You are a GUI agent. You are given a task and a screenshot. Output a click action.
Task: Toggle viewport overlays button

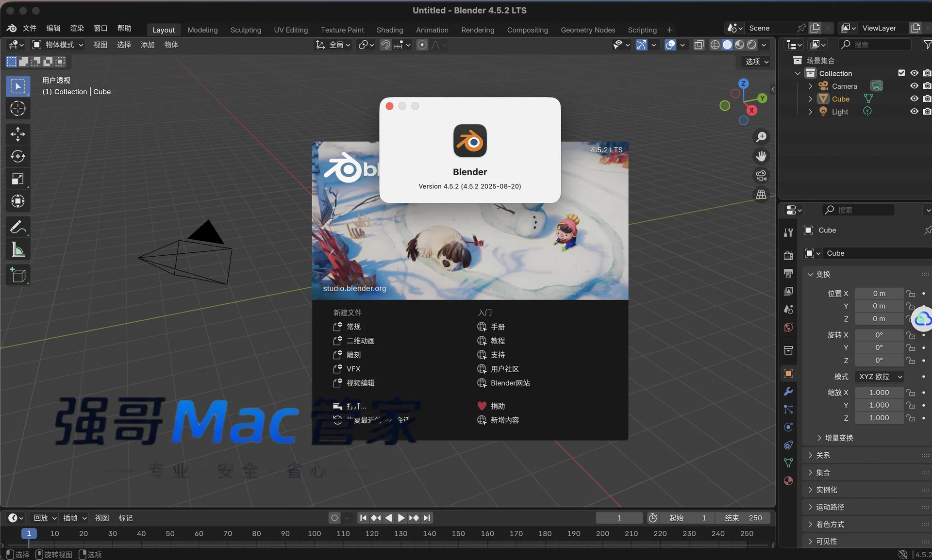670,45
